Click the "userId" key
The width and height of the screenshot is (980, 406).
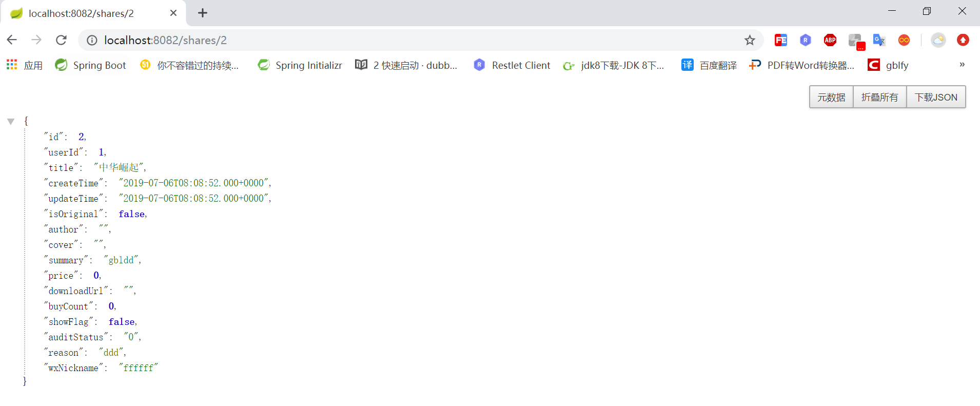64,152
